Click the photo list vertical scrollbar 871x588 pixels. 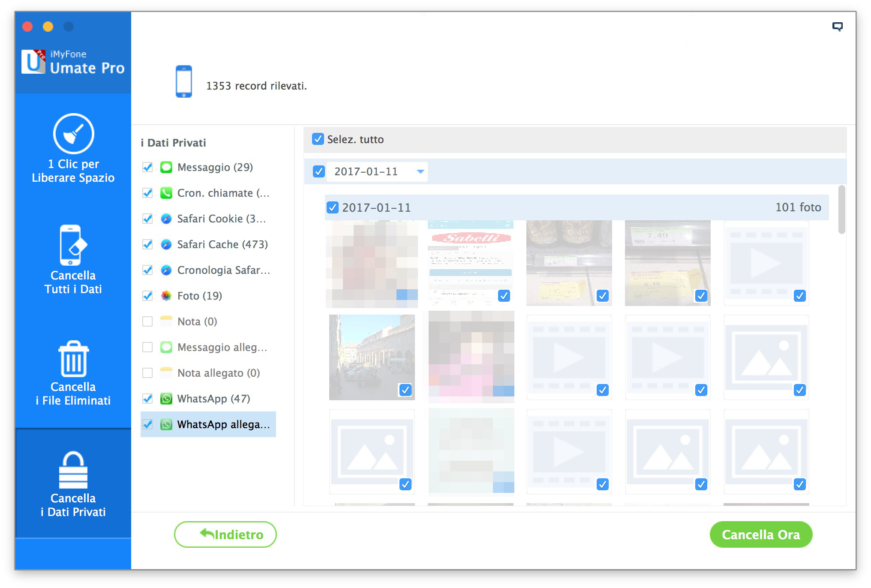[841, 210]
